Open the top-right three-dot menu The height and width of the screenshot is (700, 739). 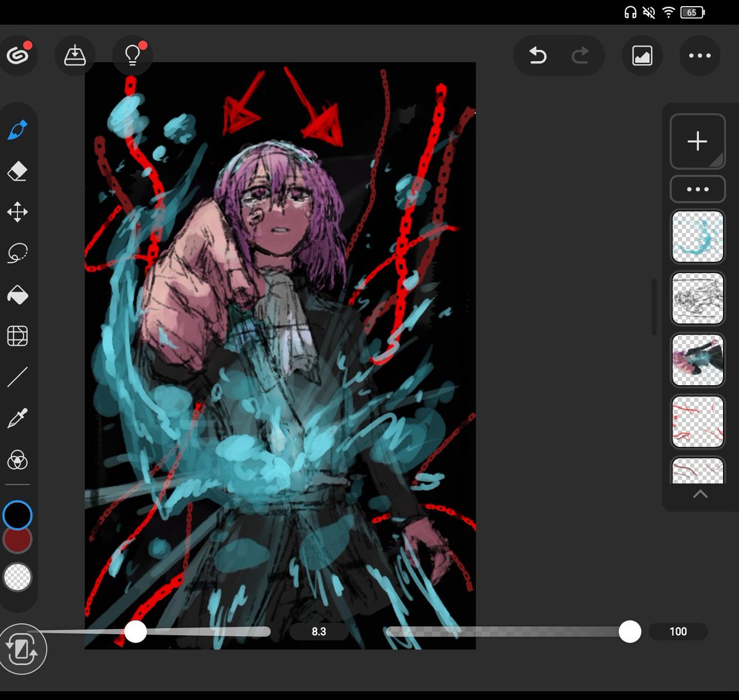(700, 56)
